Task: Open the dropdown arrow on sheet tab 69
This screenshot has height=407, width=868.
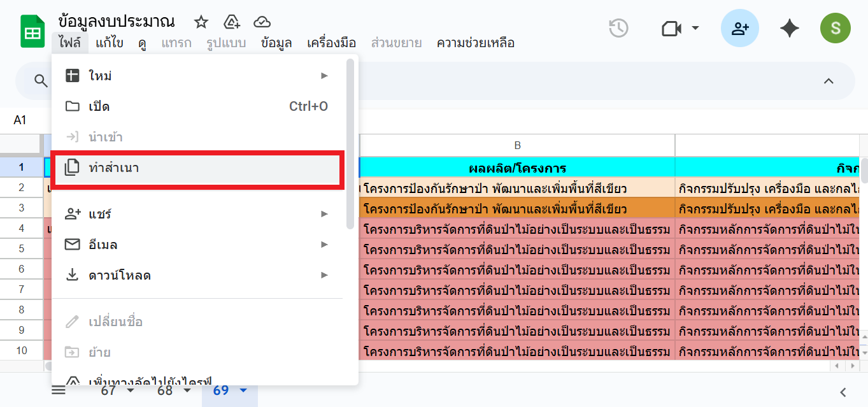Action: pos(243,390)
